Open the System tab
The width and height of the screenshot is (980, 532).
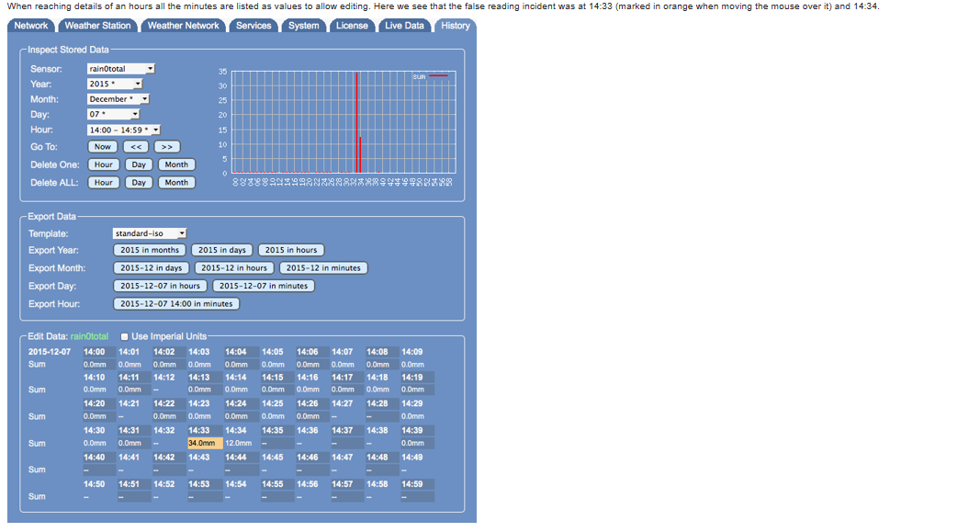(x=304, y=26)
